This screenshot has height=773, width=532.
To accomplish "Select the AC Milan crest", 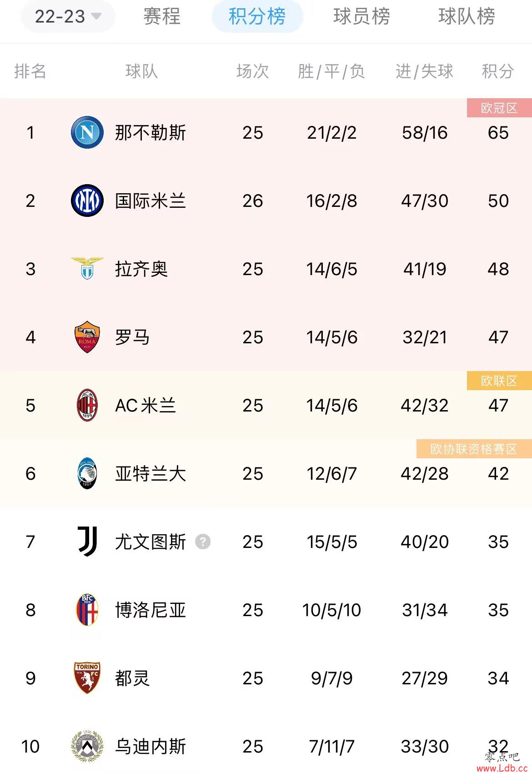I will pos(87,405).
